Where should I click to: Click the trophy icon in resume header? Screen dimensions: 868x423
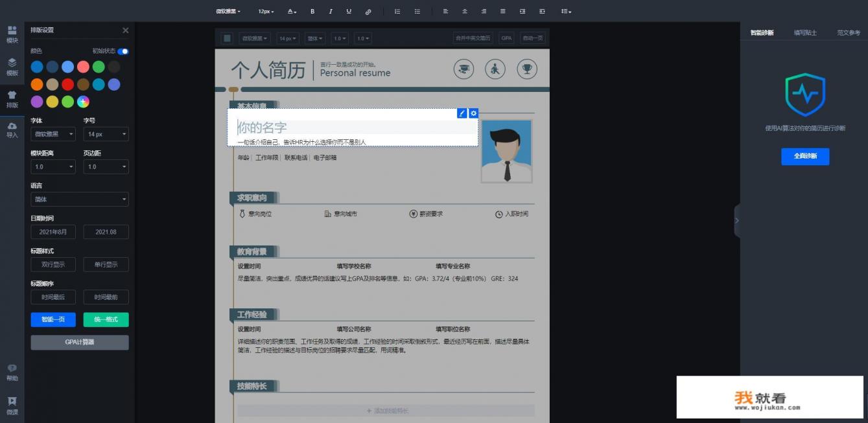[x=526, y=69]
